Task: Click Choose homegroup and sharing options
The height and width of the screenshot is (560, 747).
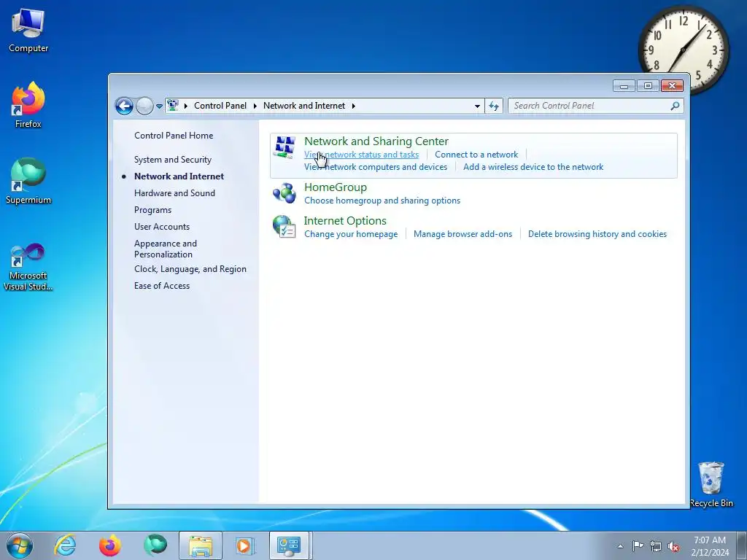Action: click(x=382, y=201)
